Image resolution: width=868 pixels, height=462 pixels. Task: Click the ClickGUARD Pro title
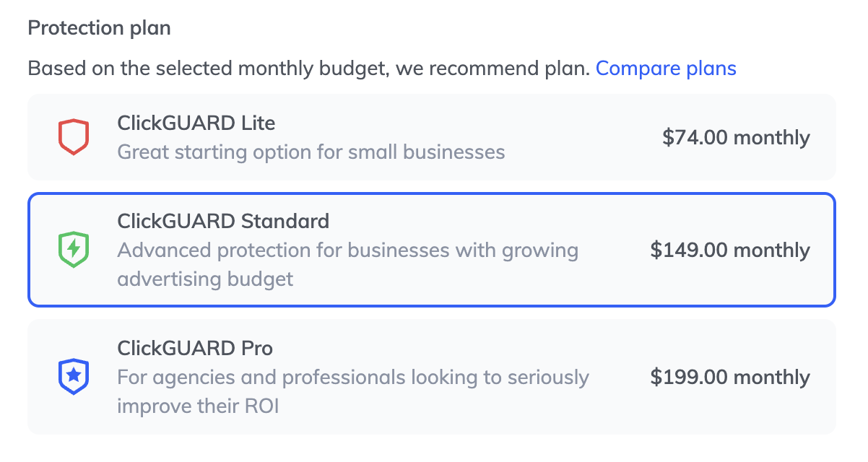point(195,348)
